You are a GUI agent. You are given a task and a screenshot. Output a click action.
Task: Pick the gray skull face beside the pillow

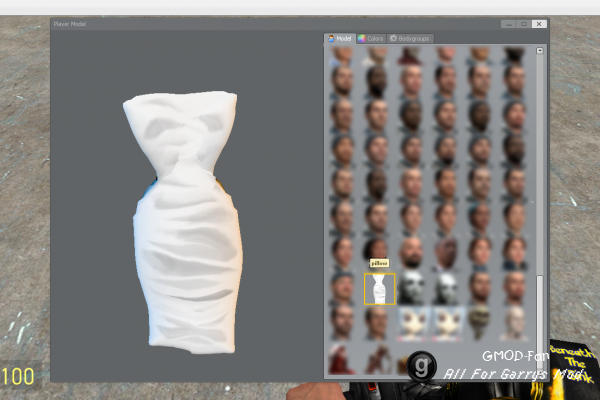pyautogui.click(x=412, y=288)
